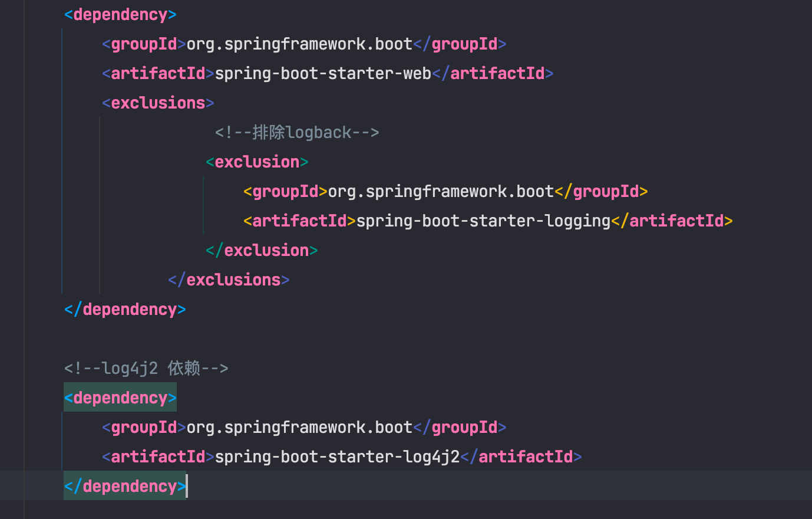Click the spring-boot-starter-log4j2 artifact name
Screen dimensions: 812x519
pos(337,456)
